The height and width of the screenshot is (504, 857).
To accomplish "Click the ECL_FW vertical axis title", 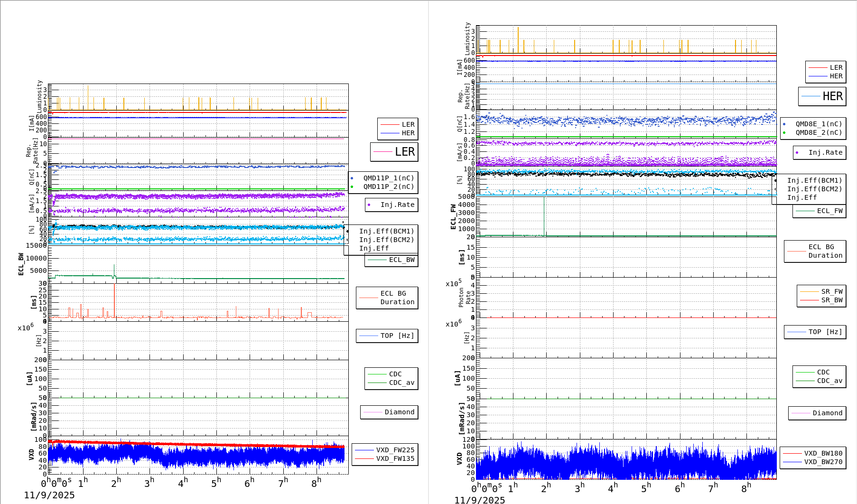I will click(x=453, y=217).
